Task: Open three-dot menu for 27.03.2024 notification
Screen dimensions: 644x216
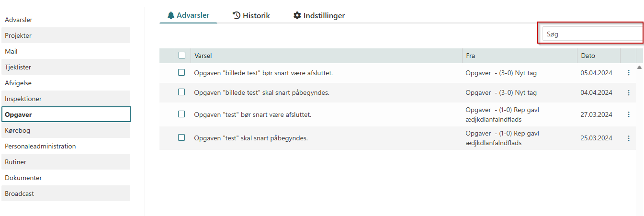Action: pyautogui.click(x=629, y=114)
